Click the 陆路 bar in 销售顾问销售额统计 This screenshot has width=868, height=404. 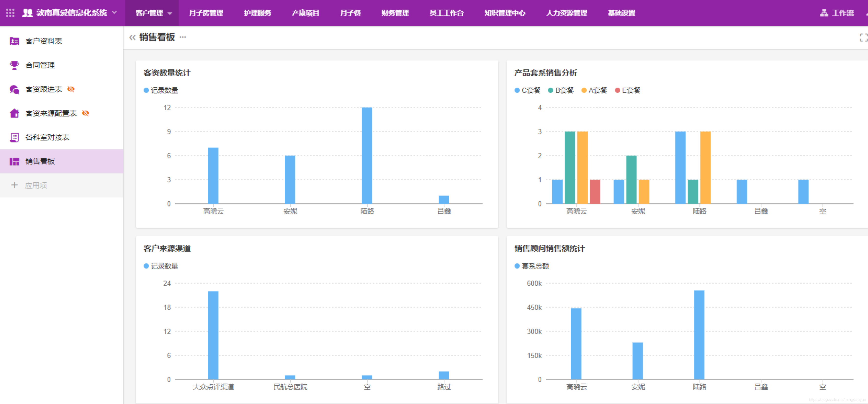(x=699, y=335)
